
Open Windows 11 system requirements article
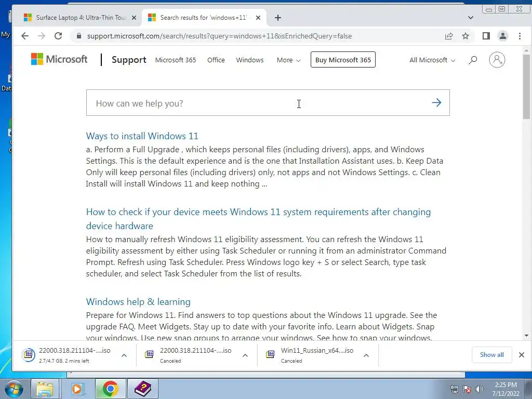[x=258, y=219]
